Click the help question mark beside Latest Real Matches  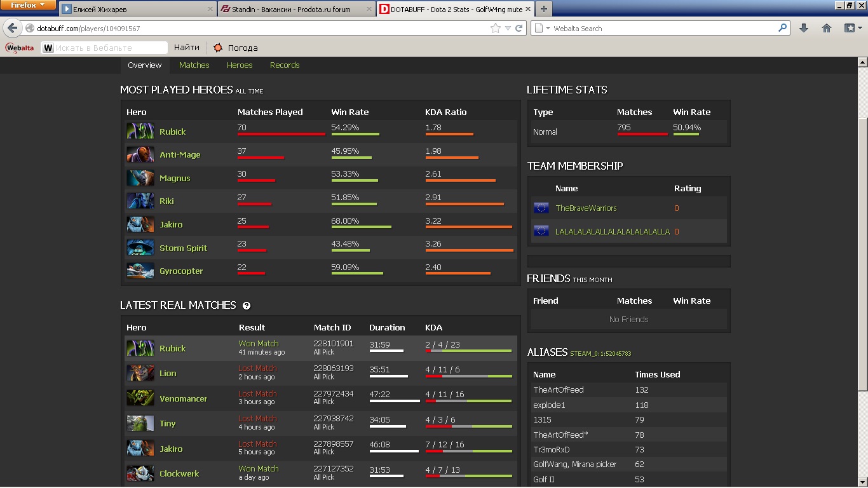247,306
